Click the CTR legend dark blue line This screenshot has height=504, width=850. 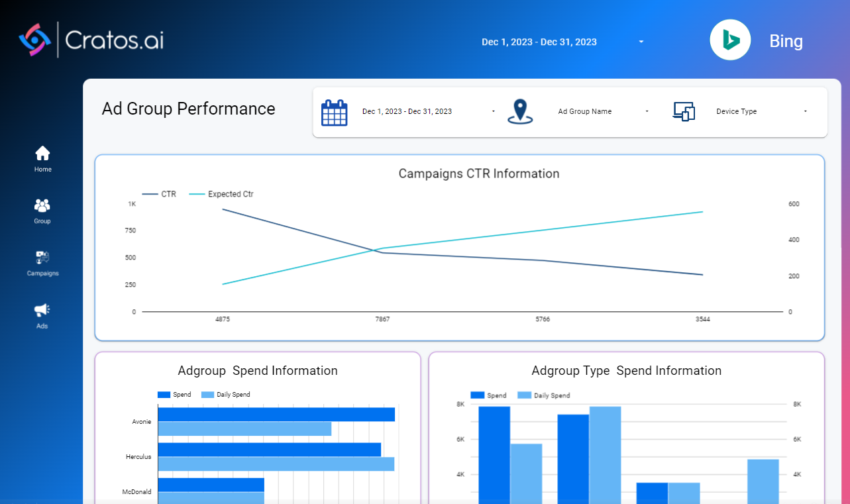[x=150, y=194]
